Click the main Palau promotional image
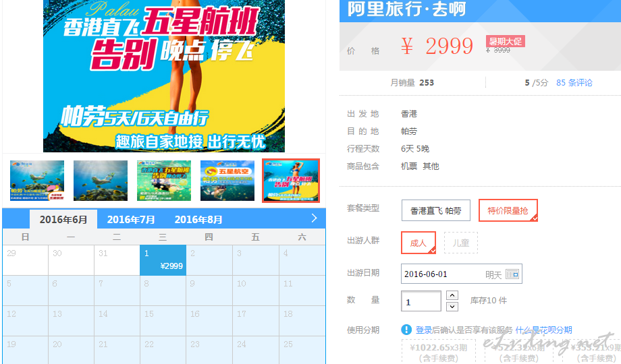621x364 pixels. point(164,76)
